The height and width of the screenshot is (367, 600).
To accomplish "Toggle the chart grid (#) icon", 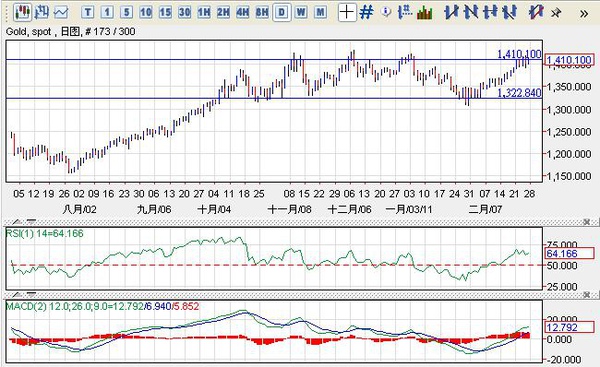I will pos(367,12).
